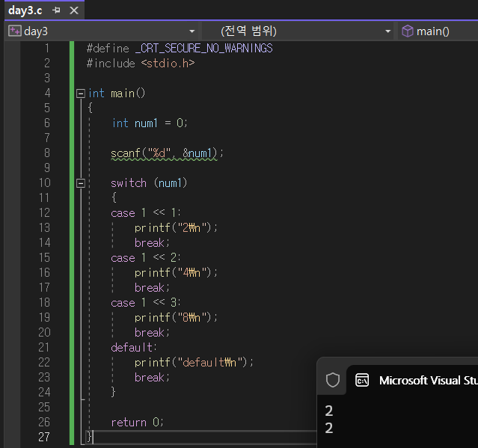Click the 'default:' label
This screenshot has height=448, width=478.
[x=133, y=348]
